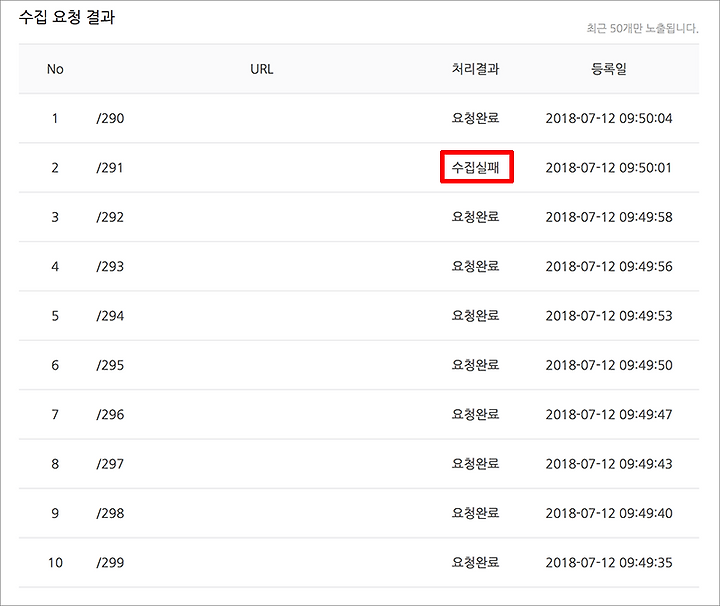Click row number '9' of /298 row

(x=55, y=513)
